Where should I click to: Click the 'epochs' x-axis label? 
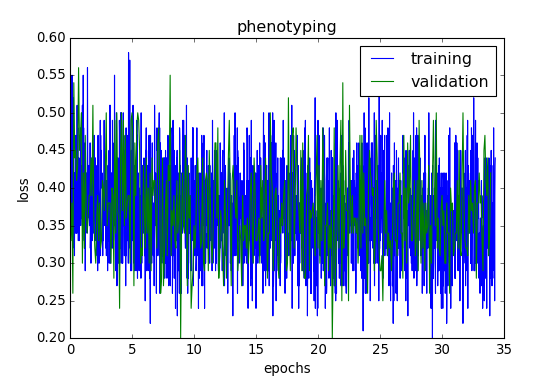(x=287, y=369)
